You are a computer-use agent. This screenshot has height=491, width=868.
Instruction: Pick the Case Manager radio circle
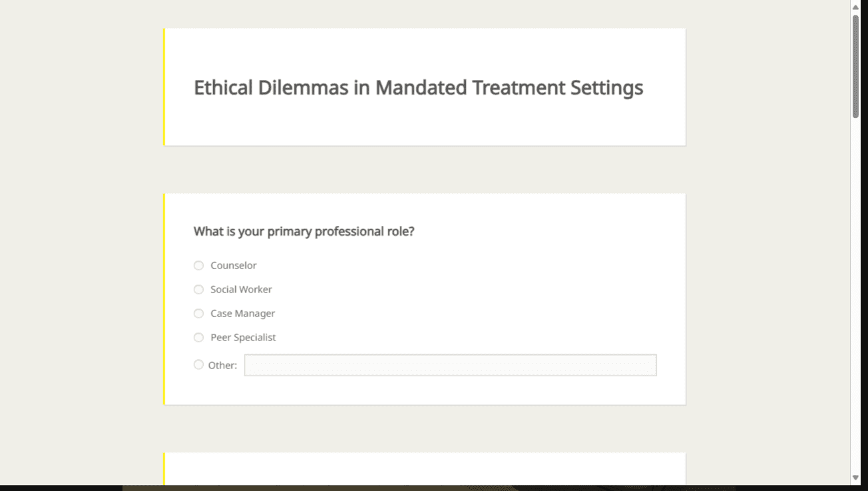(198, 314)
